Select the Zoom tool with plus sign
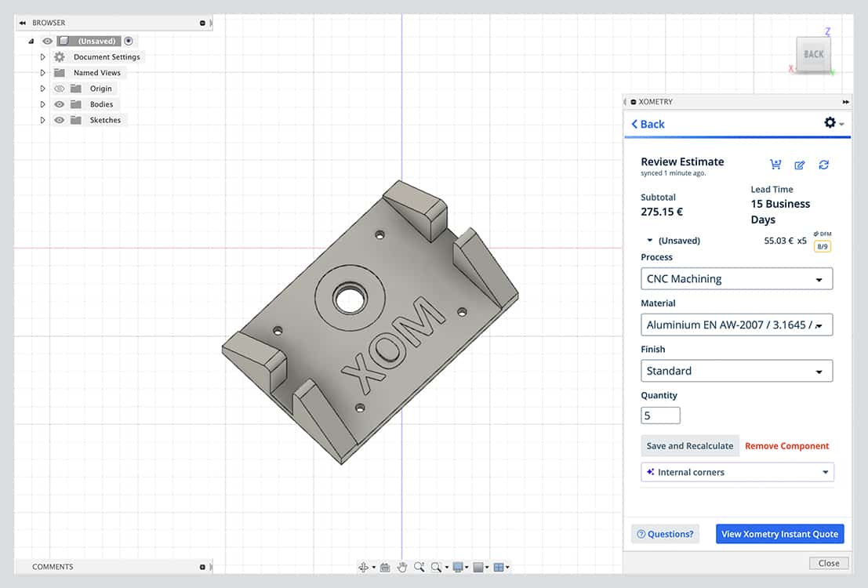 (x=419, y=567)
